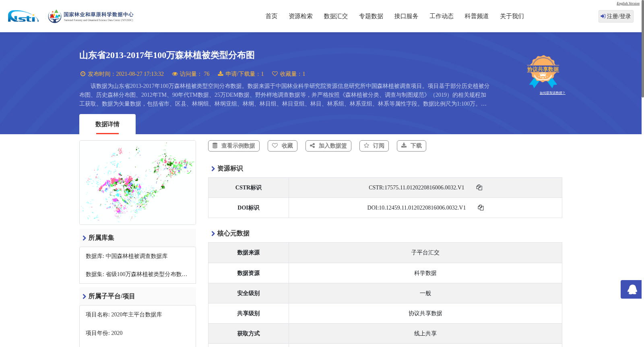Open the 如何获取该数据 link

tap(552, 93)
